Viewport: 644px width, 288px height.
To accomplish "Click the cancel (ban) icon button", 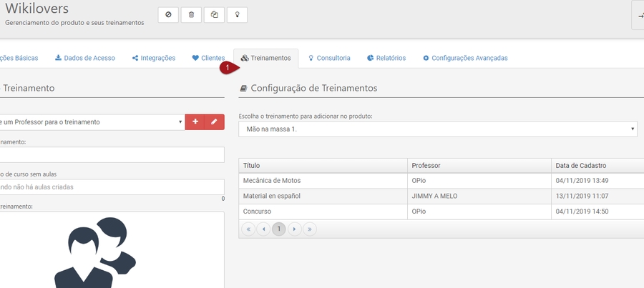I will click(168, 15).
